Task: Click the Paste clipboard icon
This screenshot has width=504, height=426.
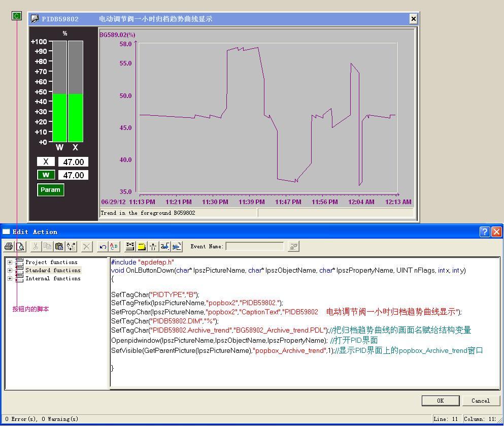Action: pos(59,247)
